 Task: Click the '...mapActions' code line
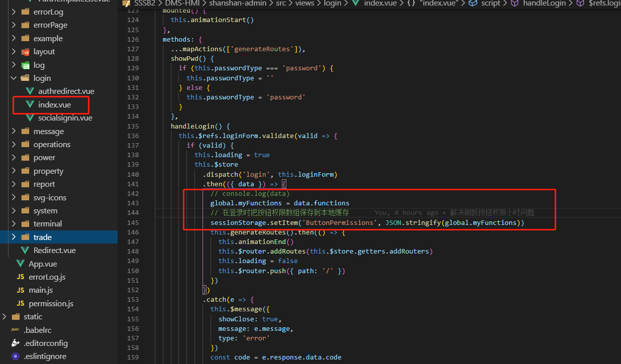coord(238,49)
